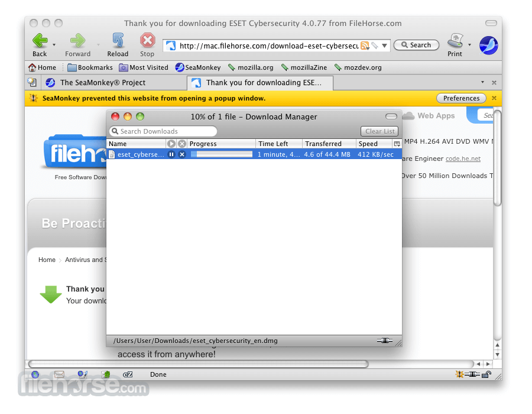The height and width of the screenshot is (414, 532).
Task: Click the download progress bar
Action: click(x=222, y=154)
